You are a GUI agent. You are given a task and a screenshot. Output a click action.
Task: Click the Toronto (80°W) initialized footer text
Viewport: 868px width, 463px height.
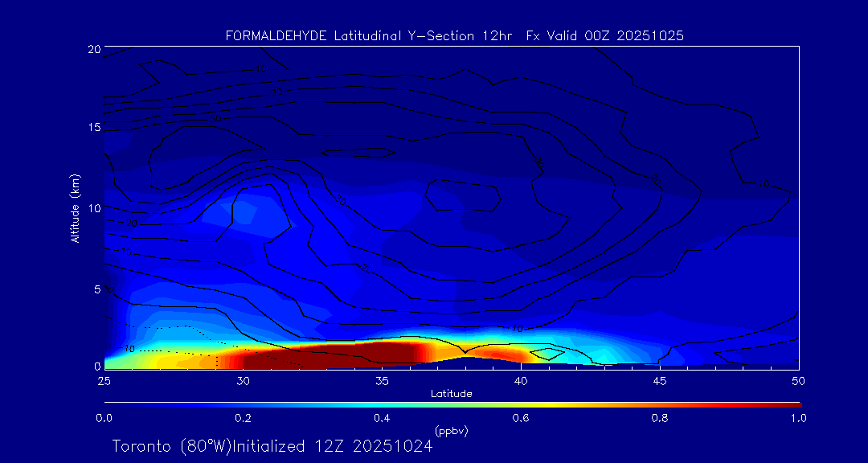[x=272, y=446]
